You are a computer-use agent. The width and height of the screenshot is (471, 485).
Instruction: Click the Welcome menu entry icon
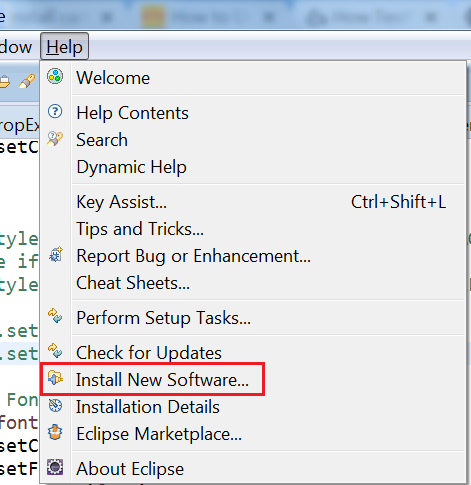(x=55, y=77)
